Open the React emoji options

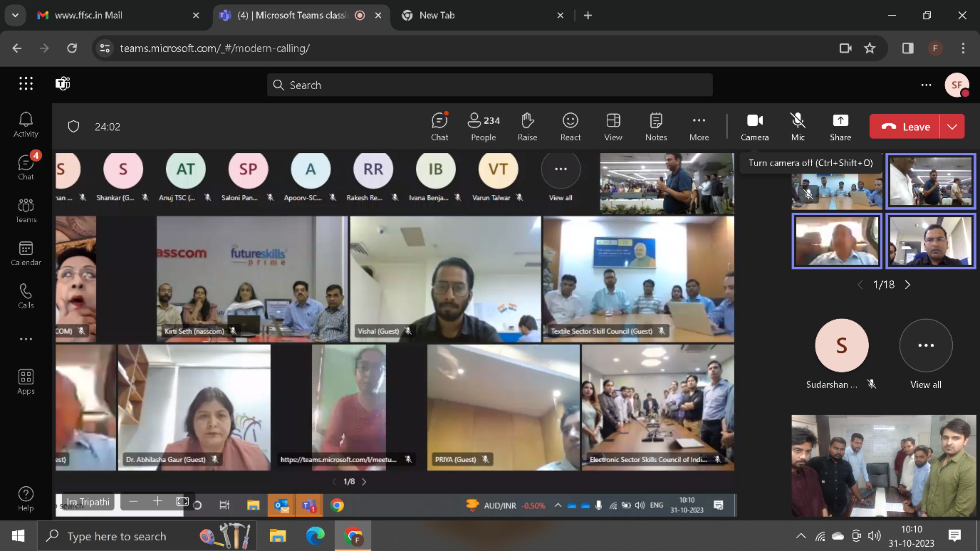click(570, 127)
